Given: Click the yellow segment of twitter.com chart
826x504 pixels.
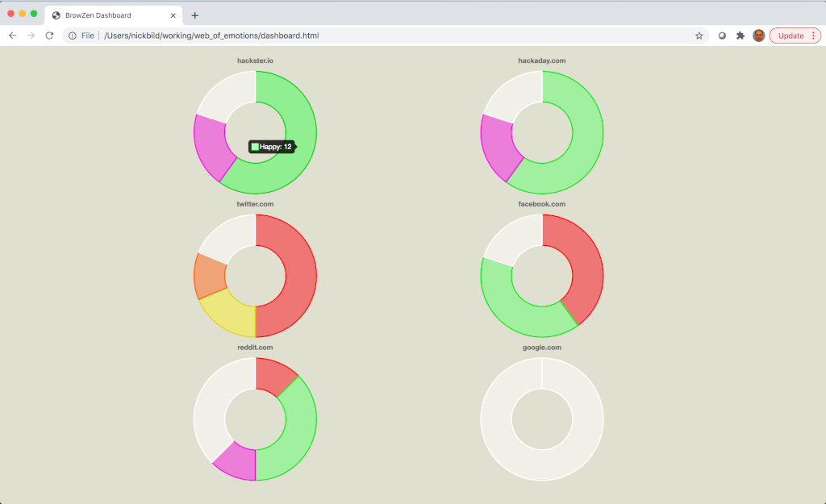Looking at the screenshot, I should [x=232, y=315].
